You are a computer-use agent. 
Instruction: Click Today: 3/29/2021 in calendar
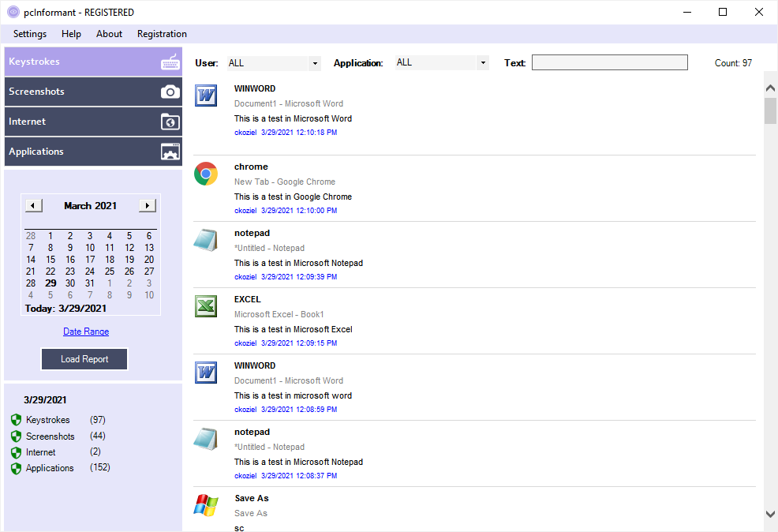[x=66, y=309]
